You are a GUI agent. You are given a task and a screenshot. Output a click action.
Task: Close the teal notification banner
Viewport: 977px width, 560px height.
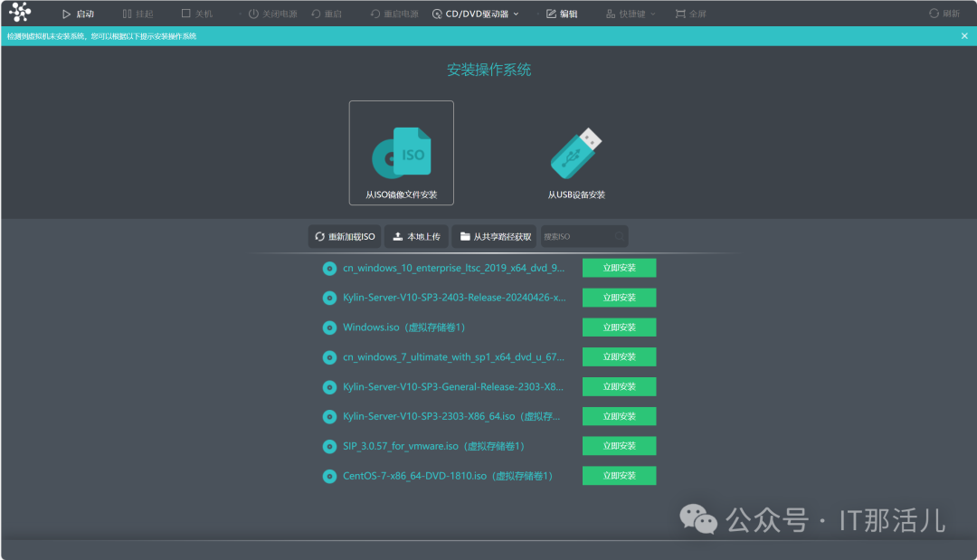click(x=964, y=36)
